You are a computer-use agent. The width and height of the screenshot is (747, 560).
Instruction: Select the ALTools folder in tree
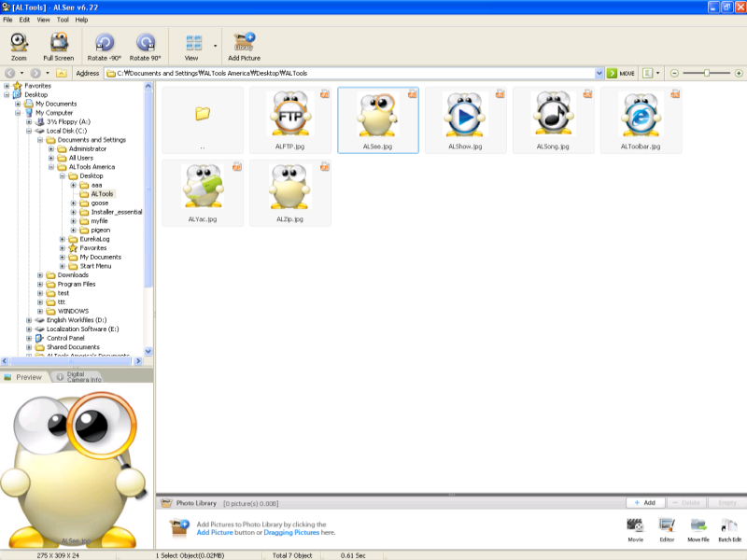(x=102, y=194)
